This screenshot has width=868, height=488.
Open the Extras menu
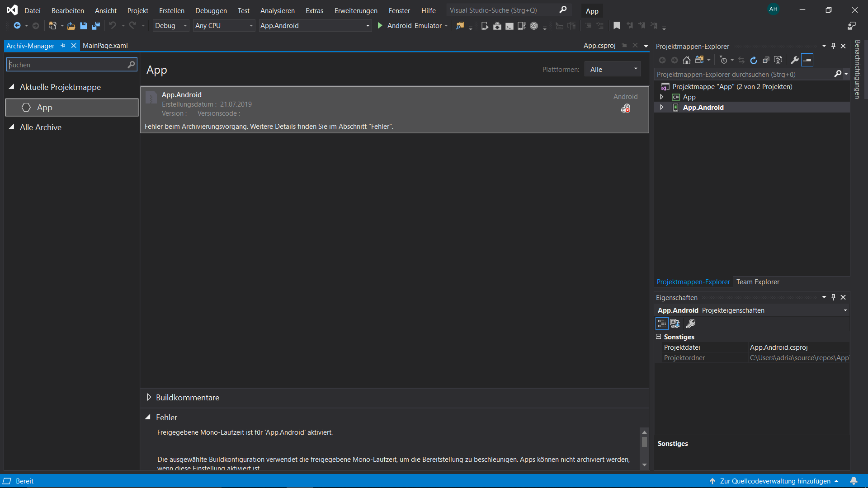(314, 10)
